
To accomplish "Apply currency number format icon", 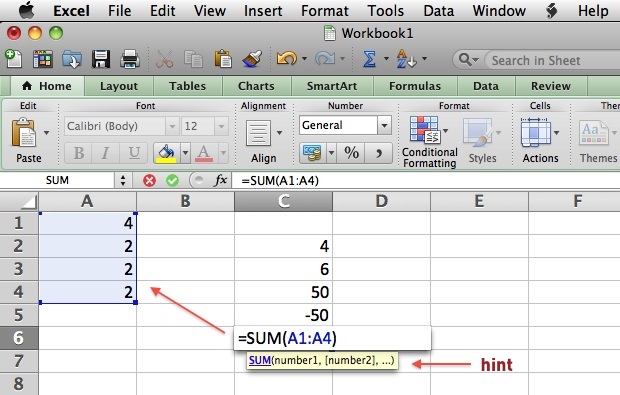I will 312,153.
